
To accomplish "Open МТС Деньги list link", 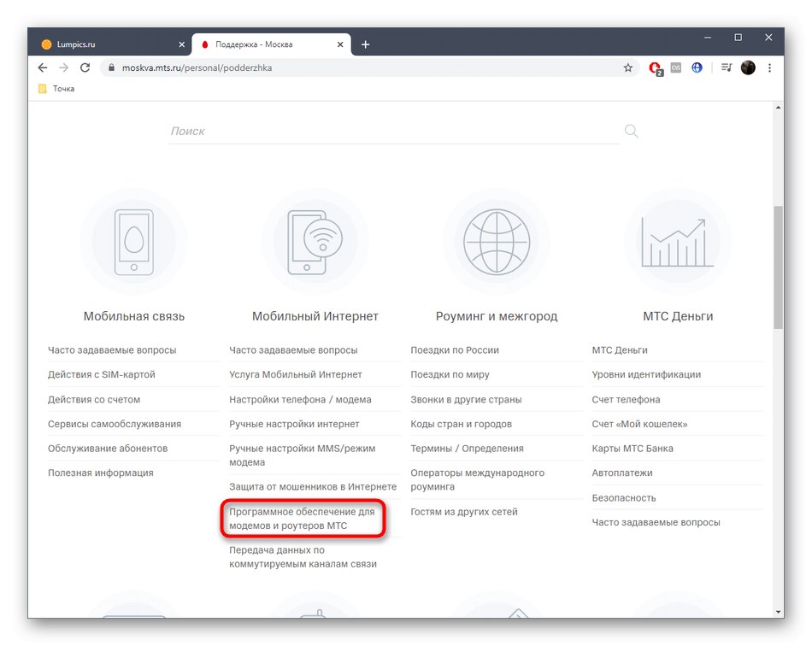I will coord(620,350).
